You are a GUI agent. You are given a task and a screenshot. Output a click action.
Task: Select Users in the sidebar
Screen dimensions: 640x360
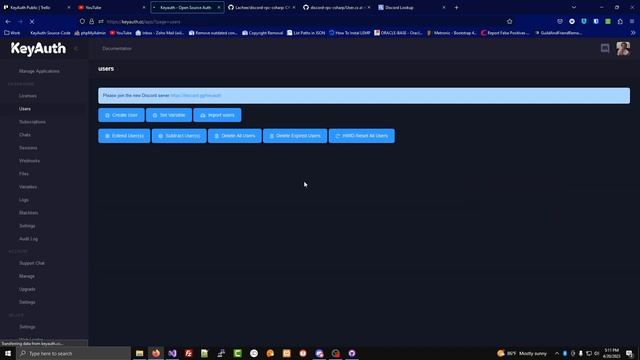(25, 109)
